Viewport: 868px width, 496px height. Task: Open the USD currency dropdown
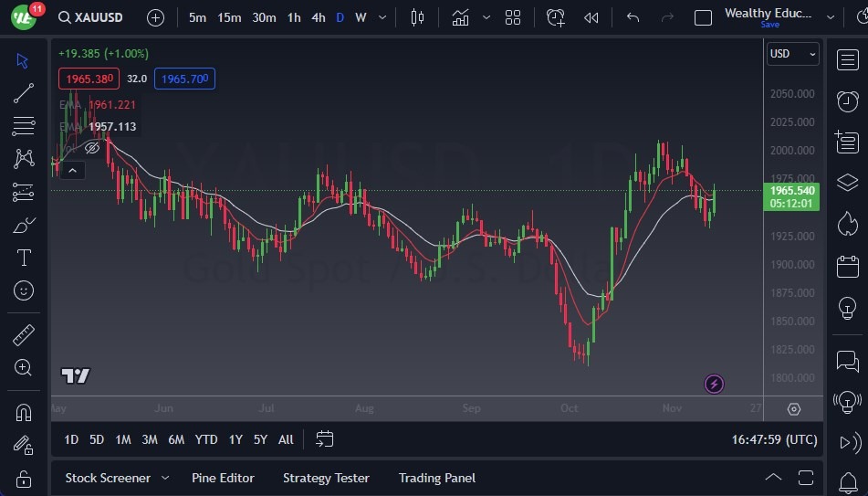click(792, 54)
